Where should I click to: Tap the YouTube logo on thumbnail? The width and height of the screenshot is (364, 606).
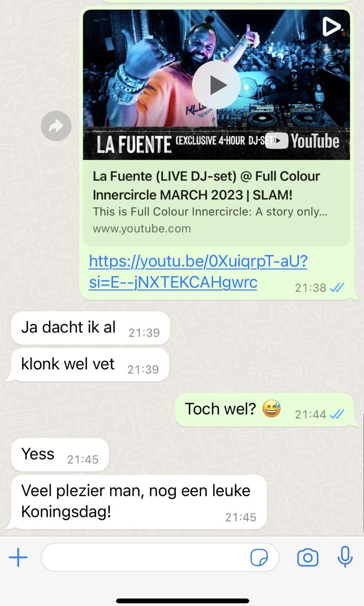tap(302, 141)
